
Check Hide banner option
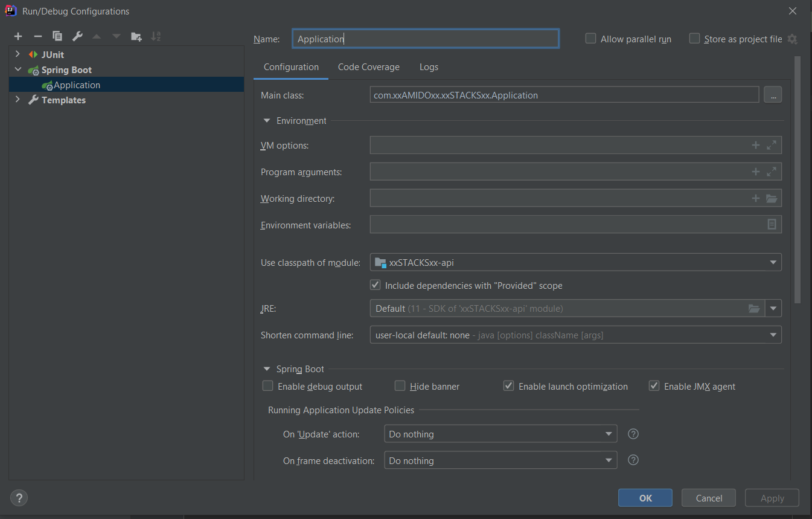pos(400,385)
